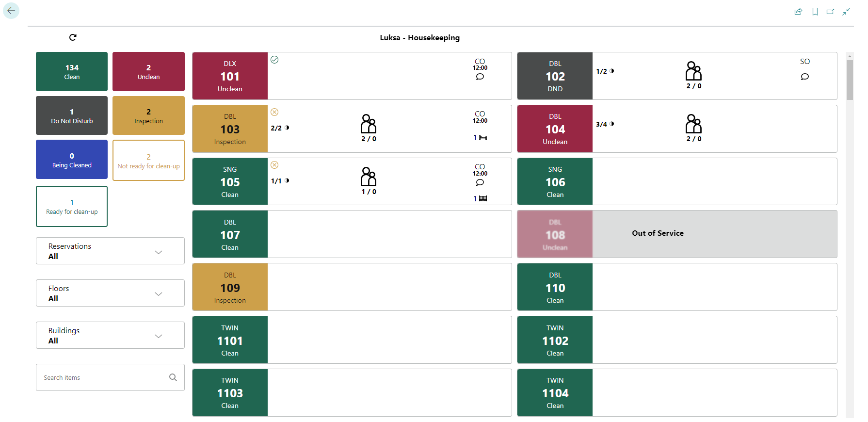
Task: Open the comment bubble for room 101
Action: 480,77
